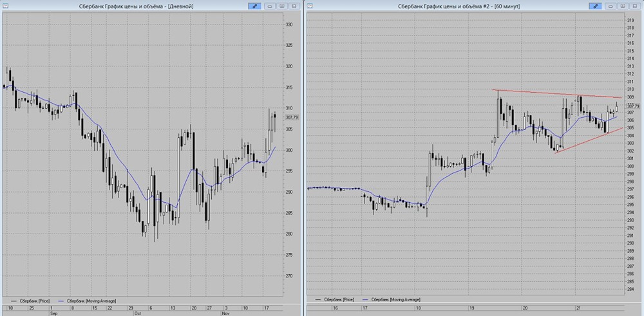Viewport: 644px width, 316px height.
Task: Maximize the 60-minute chart window
Action: (x=623, y=6)
